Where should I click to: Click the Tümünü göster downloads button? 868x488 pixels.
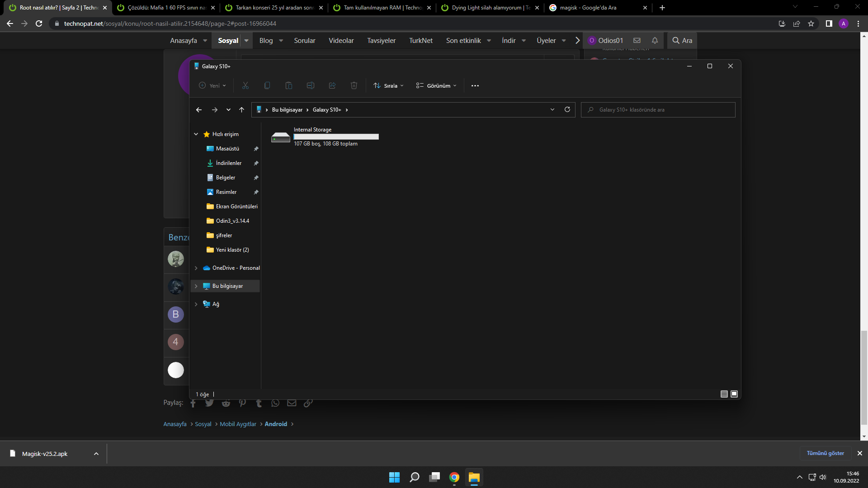(825, 453)
